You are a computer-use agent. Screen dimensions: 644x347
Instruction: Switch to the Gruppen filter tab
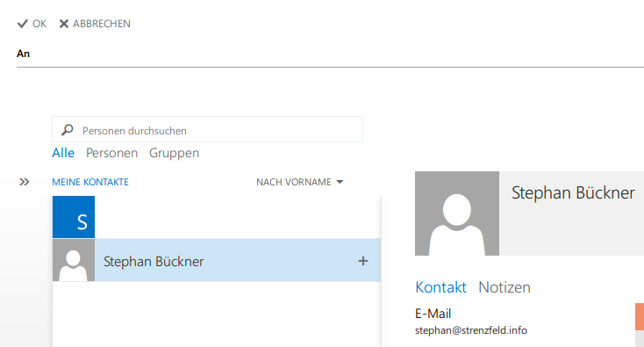[x=174, y=153]
